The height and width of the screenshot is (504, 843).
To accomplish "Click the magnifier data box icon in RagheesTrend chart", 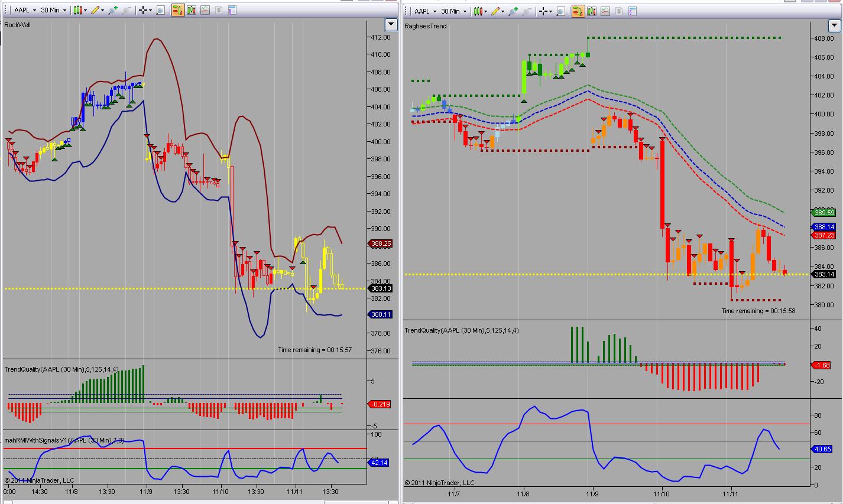I will (561, 11).
